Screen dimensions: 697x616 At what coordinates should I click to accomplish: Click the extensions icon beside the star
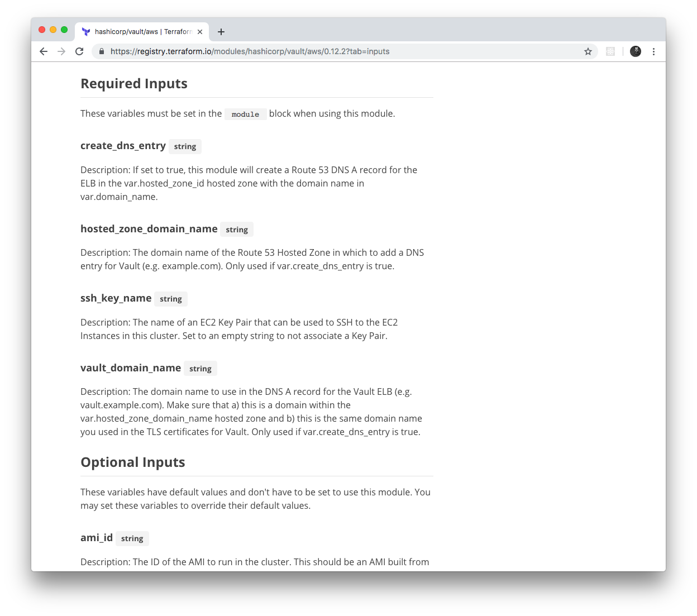click(x=610, y=51)
